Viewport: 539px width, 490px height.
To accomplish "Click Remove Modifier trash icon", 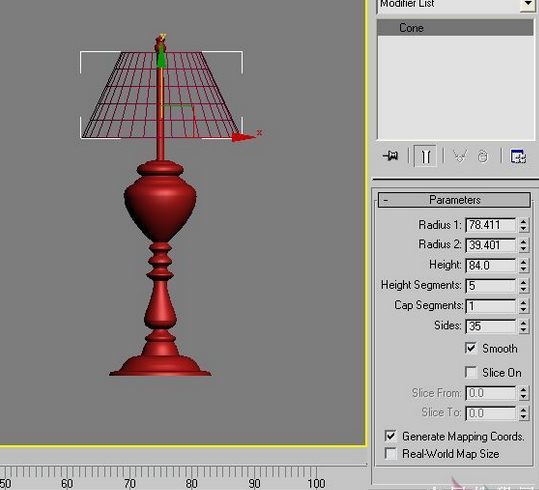I will (483, 156).
